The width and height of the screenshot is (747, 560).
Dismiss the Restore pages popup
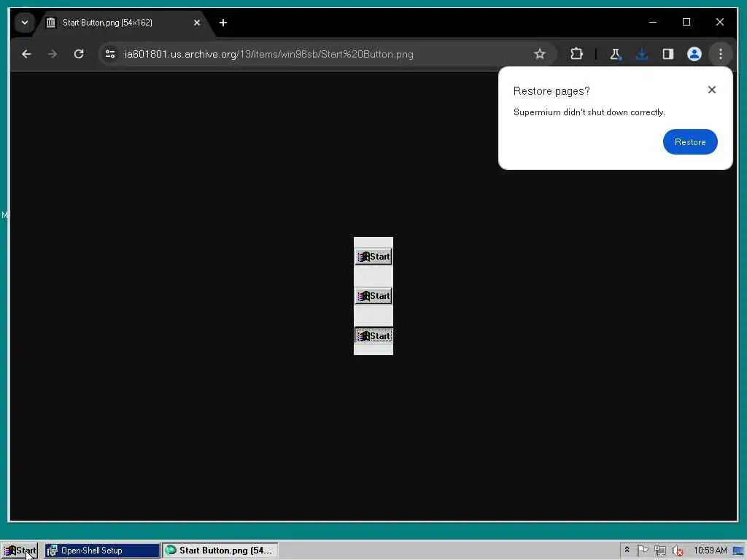[712, 90]
